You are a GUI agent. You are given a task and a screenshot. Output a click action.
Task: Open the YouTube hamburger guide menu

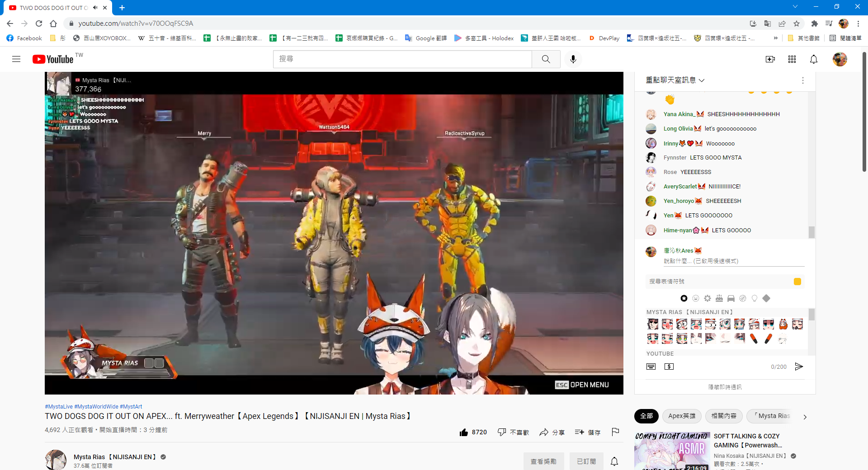point(16,59)
